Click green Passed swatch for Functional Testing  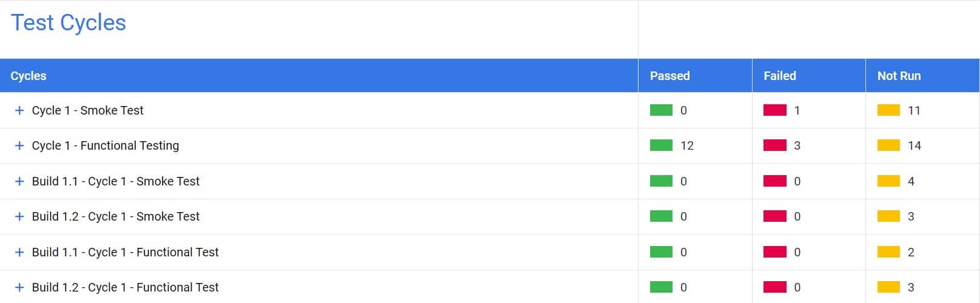click(x=661, y=145)
